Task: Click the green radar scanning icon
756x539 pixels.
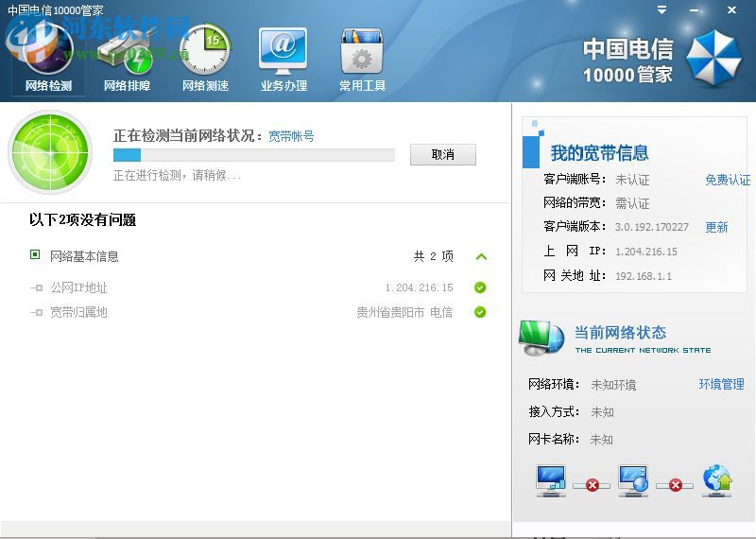Action: tap(50, 152)
